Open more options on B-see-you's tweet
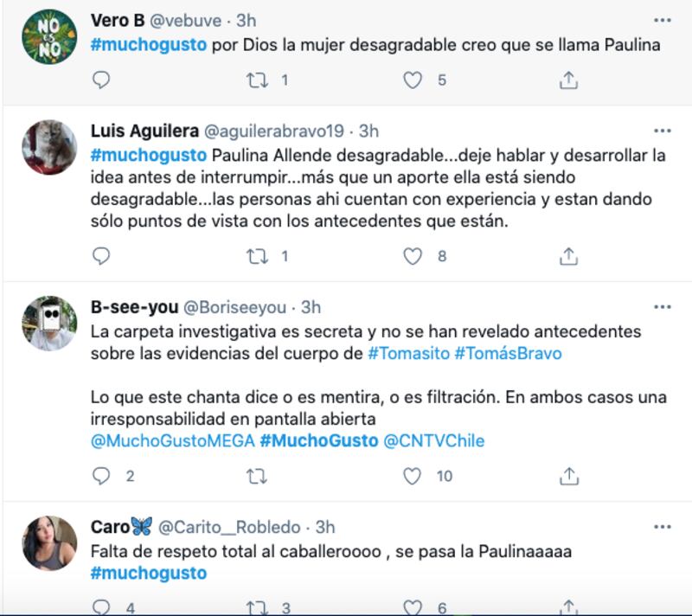 point(662,306)
